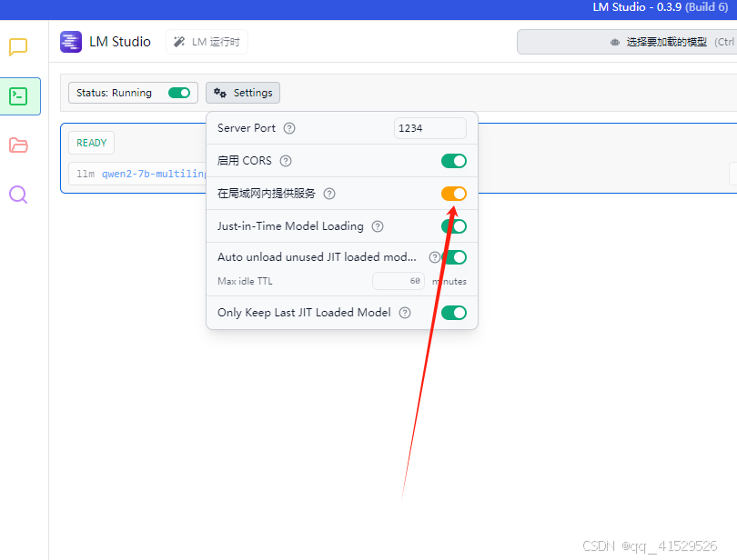The height and width of the screenshot is (560, 737).
Task: Open the LM 运行时 runtime button
Action: 207,42
